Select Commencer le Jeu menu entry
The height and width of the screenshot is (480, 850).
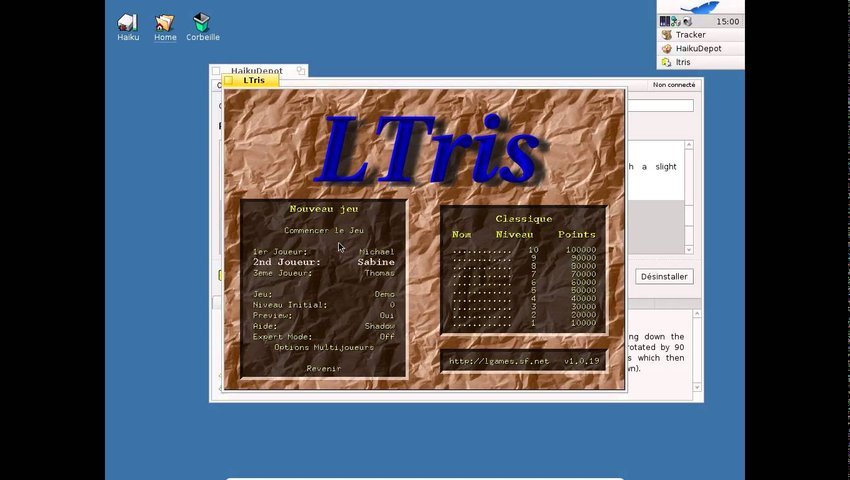pos(324,231)
